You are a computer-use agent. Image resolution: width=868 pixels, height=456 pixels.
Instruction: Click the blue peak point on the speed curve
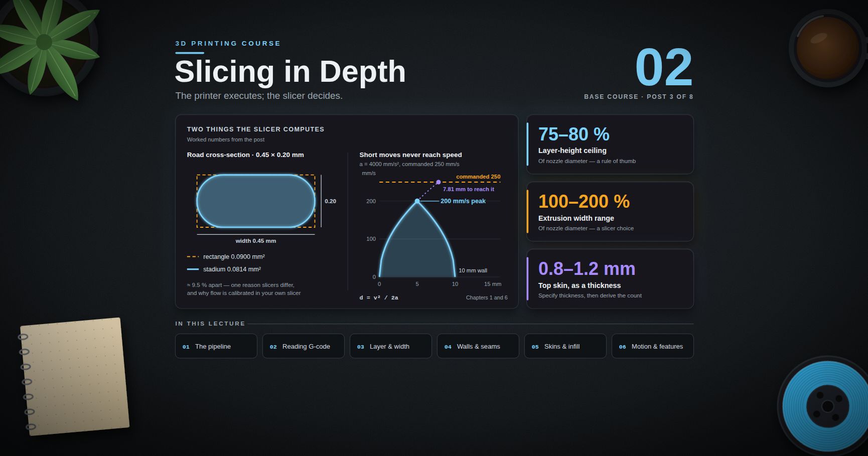(417, 201)
